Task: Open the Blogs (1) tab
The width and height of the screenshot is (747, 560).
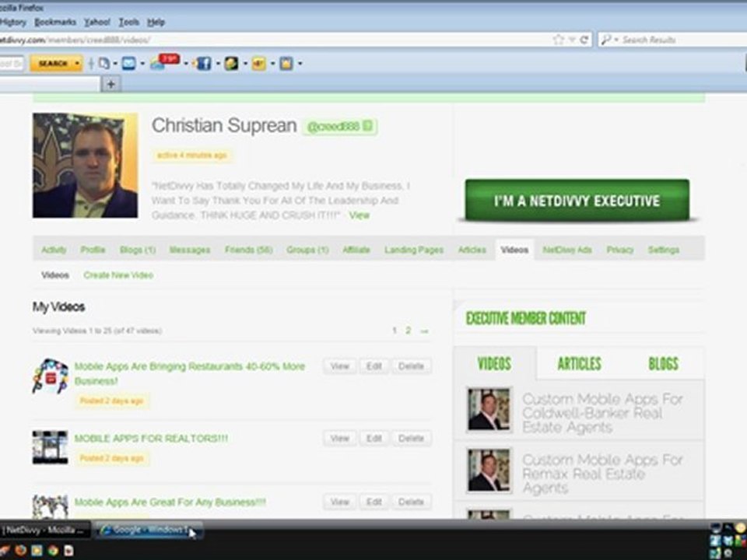Action: tap(137, 250)
